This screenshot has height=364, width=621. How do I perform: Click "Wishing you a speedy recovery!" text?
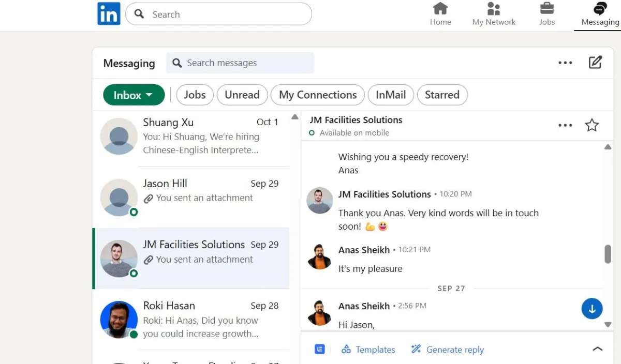(404, 157)
